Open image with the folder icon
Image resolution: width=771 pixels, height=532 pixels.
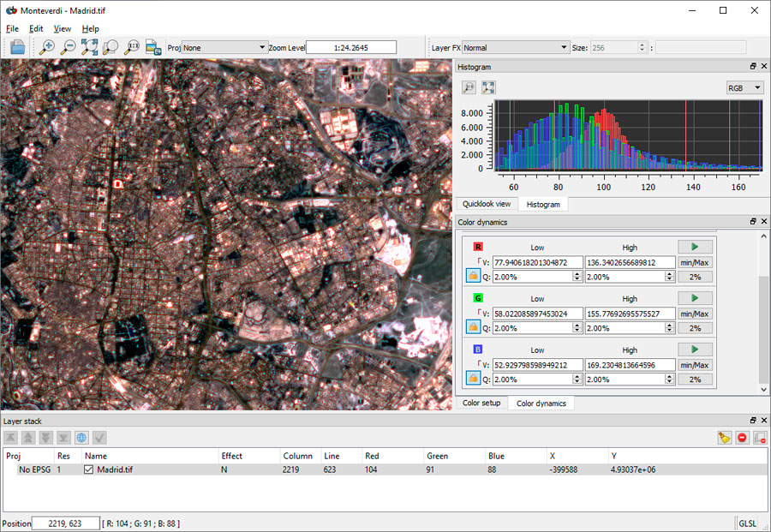coord(17,48)
